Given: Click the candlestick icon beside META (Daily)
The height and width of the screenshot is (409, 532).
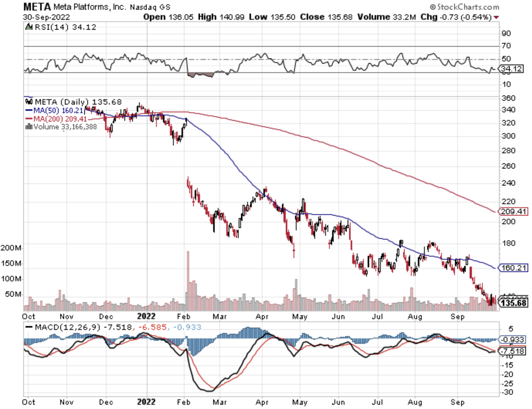Looking at the screenshot, I should pos(29,102).
